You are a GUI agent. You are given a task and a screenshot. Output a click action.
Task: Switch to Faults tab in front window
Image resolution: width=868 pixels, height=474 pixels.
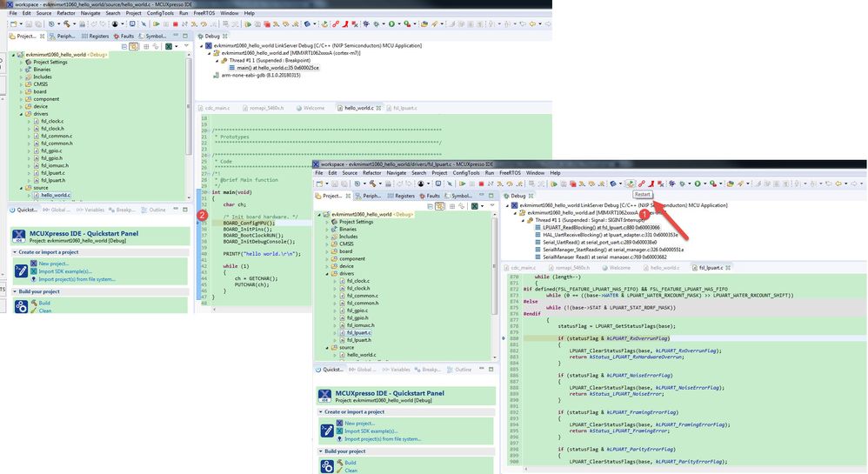[429, 196]
